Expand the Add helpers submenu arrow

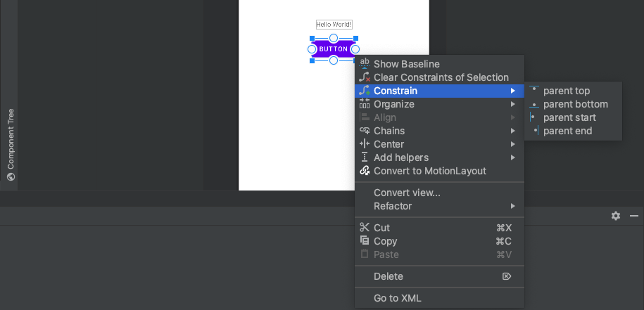[512, 157]
